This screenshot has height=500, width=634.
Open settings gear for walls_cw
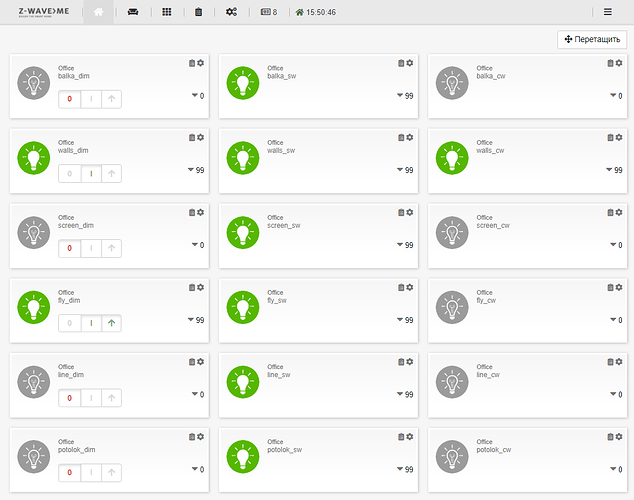619,137
